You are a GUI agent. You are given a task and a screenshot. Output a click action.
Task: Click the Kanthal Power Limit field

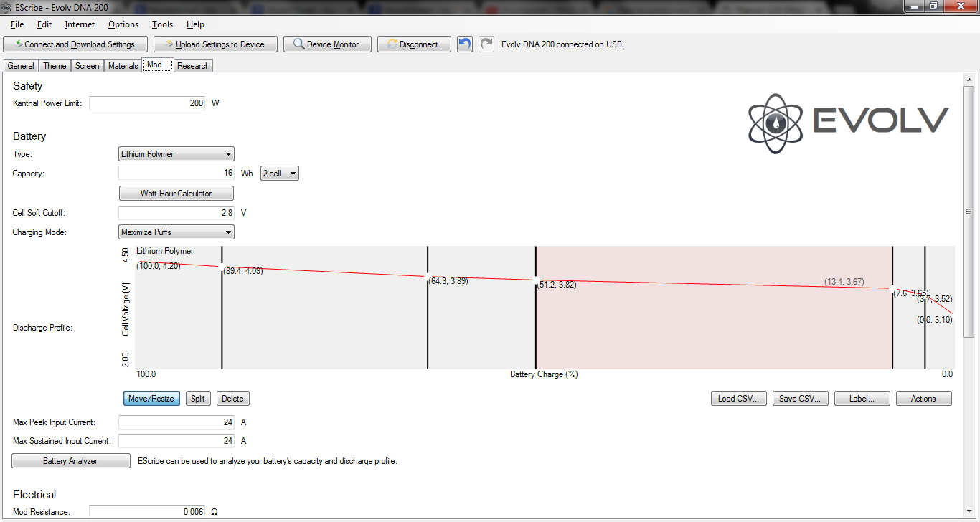tap(147, 103)
